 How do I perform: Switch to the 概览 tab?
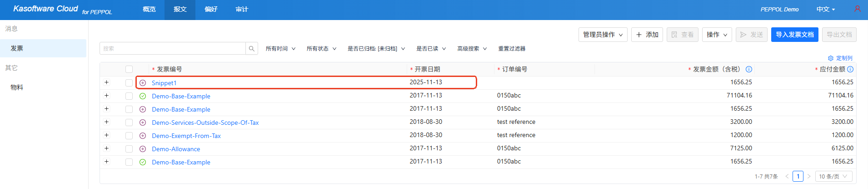click(149, 10)
